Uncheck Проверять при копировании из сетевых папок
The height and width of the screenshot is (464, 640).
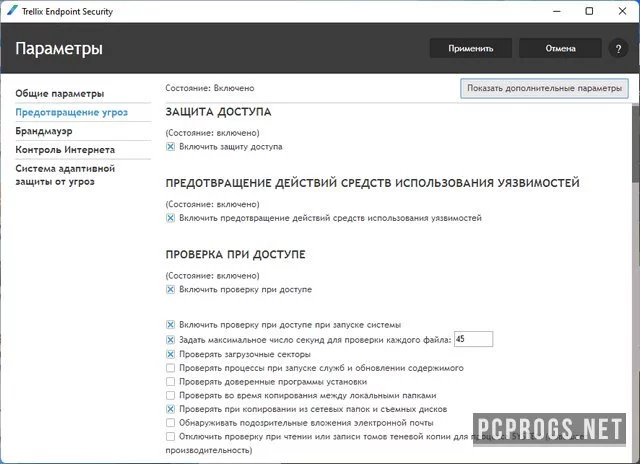click(x=171, y=409)
